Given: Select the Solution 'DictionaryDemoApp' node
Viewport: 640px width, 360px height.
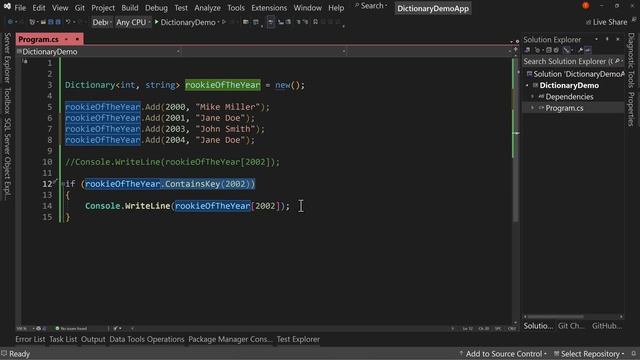Looking at the screenshot, I should click(x=575, y=74).
